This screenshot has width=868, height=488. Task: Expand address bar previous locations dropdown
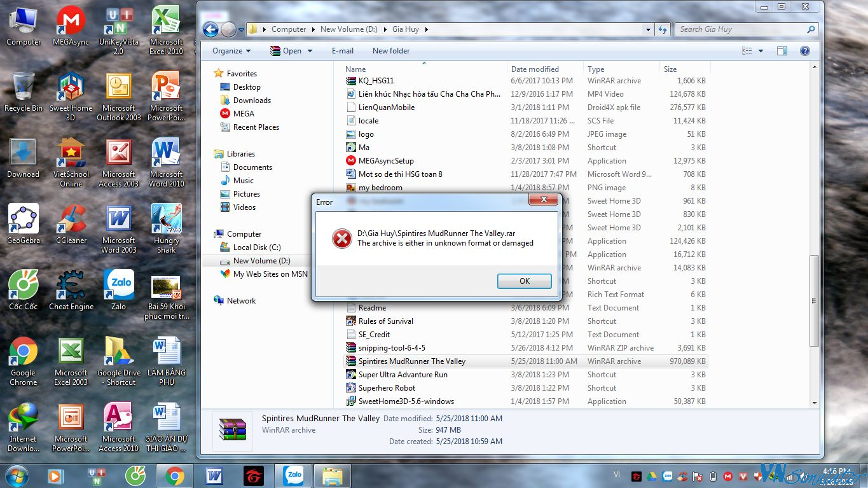(x=648, y=29)
